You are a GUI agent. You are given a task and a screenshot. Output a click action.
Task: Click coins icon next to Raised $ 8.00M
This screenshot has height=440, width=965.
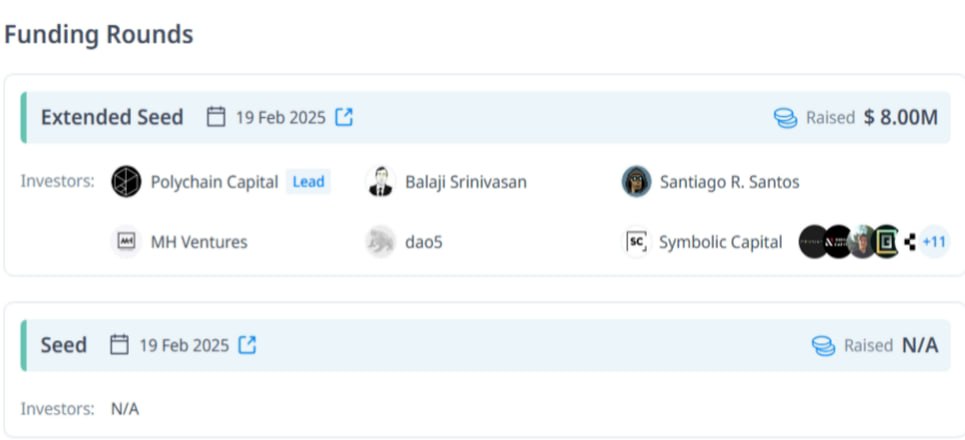785,118
